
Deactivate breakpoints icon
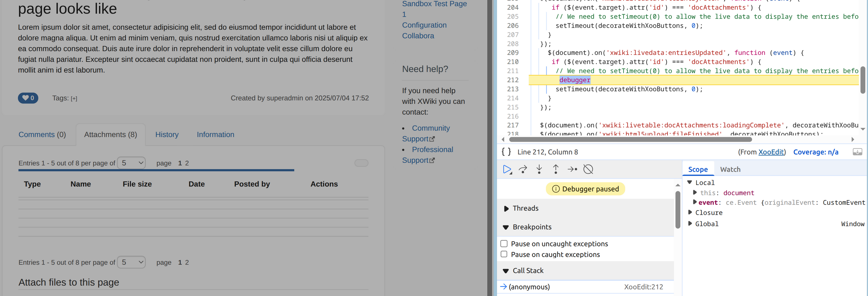pyautogui.click(x=588, y=169)
